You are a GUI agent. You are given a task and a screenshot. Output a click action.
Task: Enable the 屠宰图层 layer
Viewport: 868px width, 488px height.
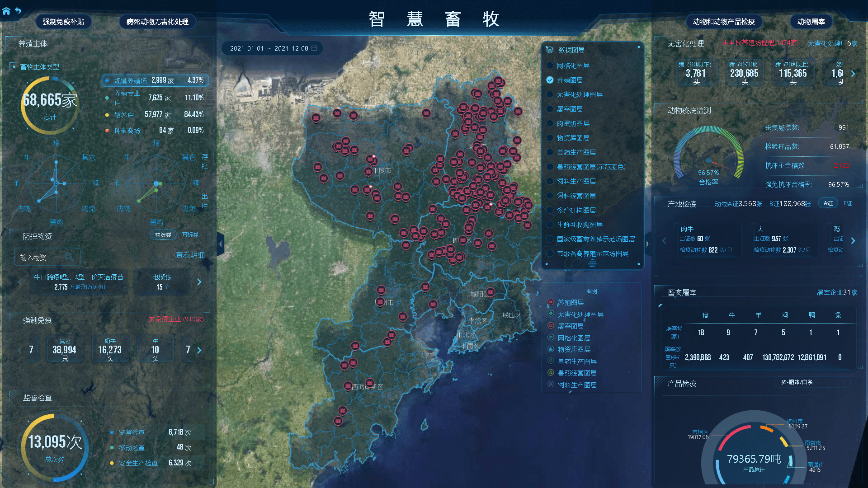pos(550,109)
